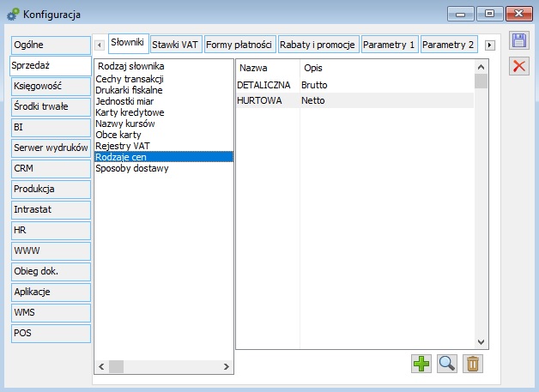Viewport: 539px width, 392px height.
Task: Maximize the Konfiguracja window
Action: coord(489,14)
